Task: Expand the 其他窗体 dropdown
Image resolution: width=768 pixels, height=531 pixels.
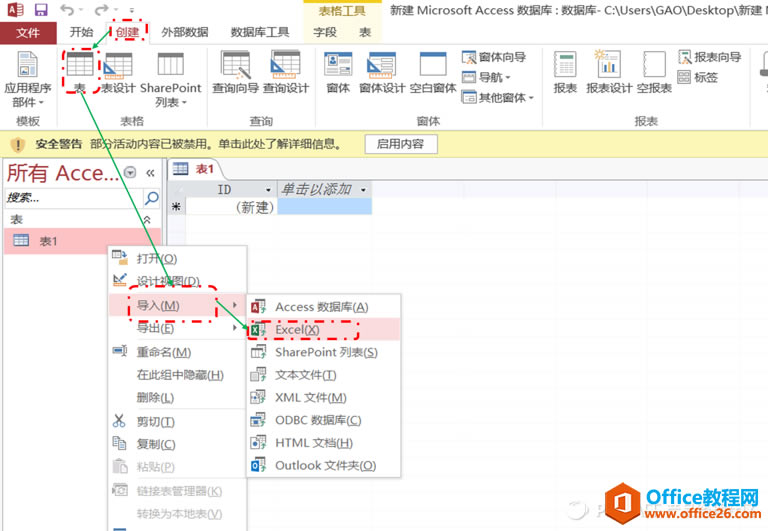Action: 498,97
